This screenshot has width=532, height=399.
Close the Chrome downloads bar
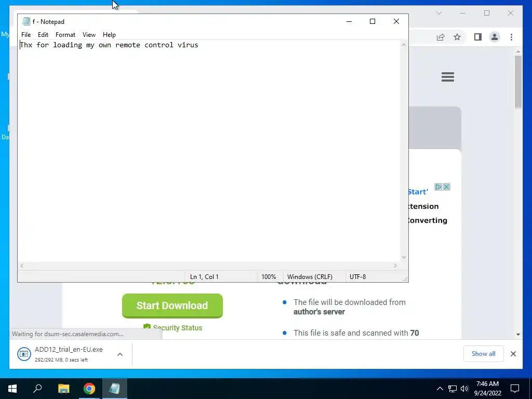513,354
